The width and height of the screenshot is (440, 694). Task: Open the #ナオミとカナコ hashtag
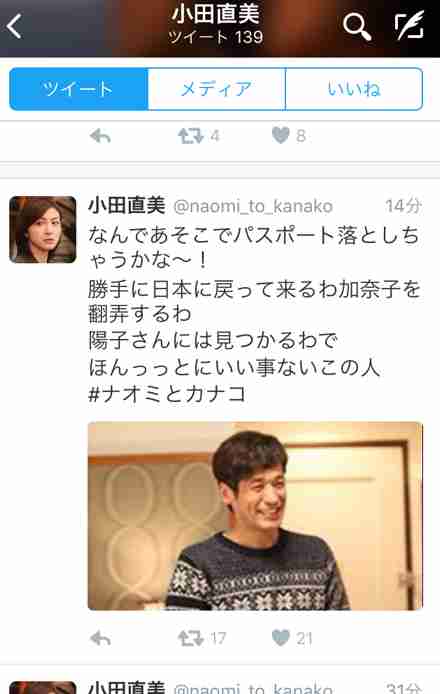[x=167, y=393]
